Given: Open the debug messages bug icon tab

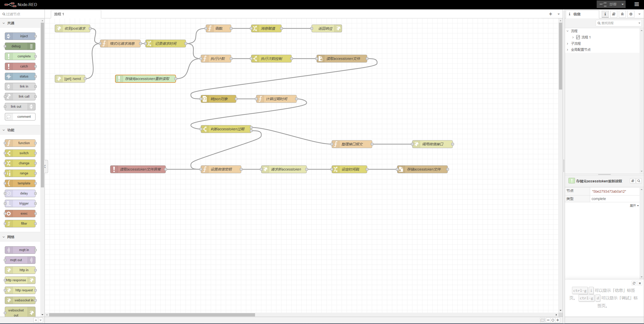Looking at the screenshot, I should pyautogui.click(x=622, y=14).
